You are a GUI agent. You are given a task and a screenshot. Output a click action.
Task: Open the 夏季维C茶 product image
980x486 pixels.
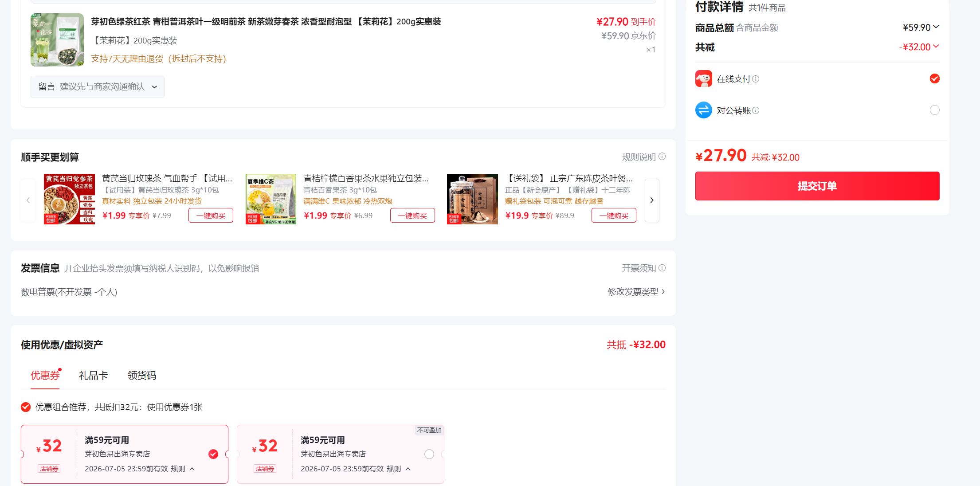(271, 199)
